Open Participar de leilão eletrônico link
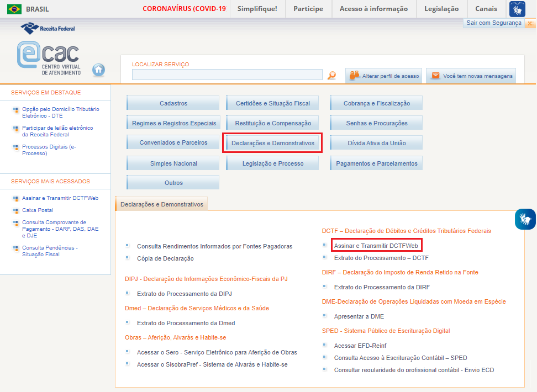Viewport: 537px width, 392px height. (57, 131)
